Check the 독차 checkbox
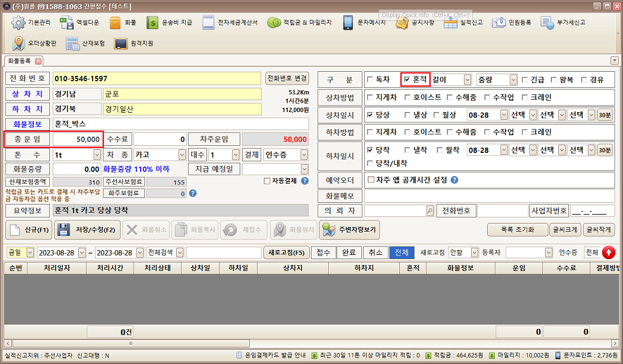623x364 pixels. [x=370, y=79]
